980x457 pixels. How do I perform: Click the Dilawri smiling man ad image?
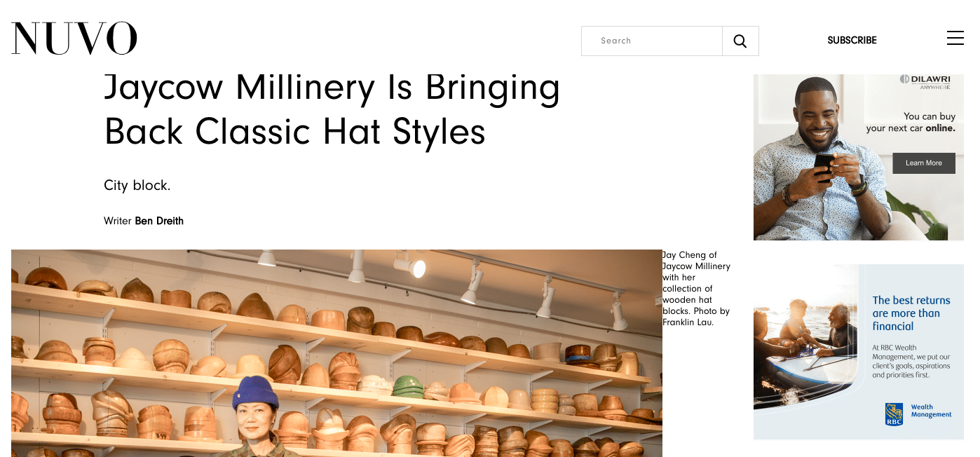(859, 157)
